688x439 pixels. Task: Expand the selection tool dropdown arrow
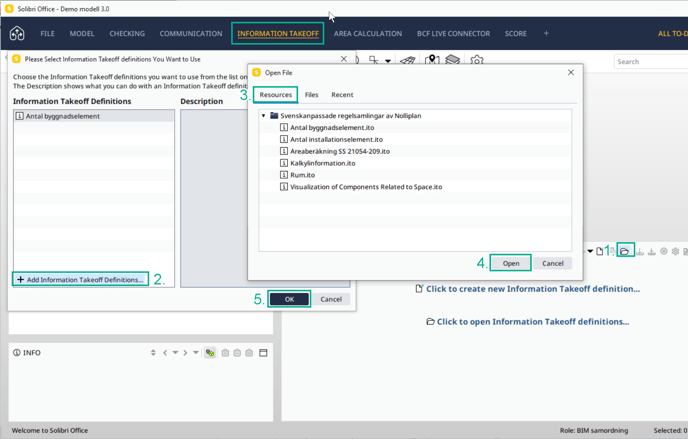coord(388,61)
